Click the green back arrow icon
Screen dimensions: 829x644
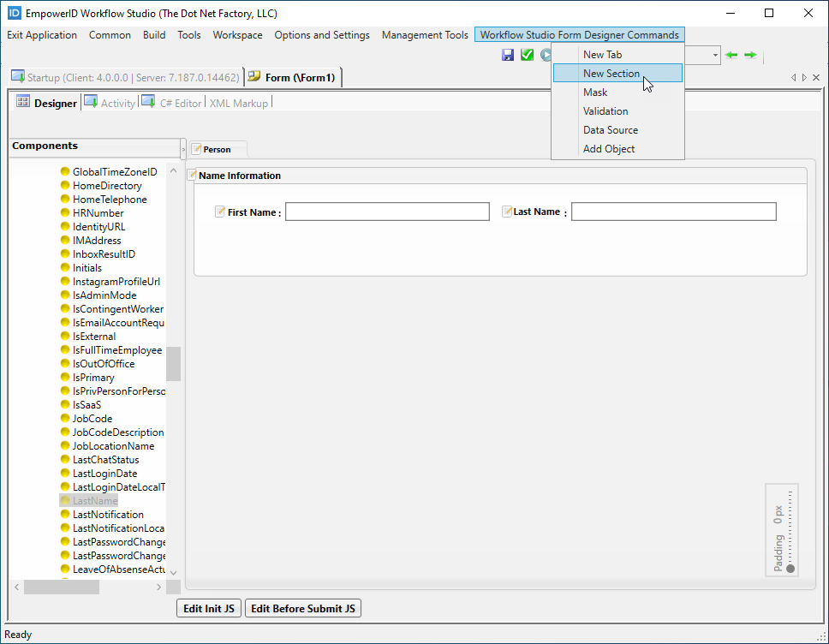tap(731, 55)
